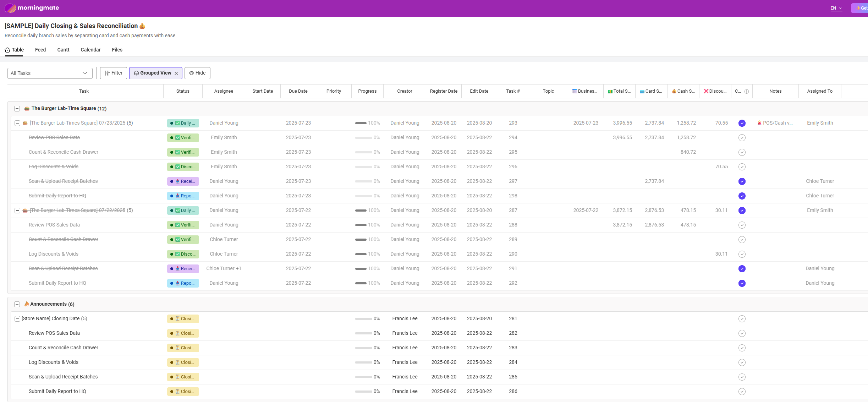The width and height of the screenshot is (868, 404).
Task: Close the Grouped View filter chip
Action: point(176,73)
